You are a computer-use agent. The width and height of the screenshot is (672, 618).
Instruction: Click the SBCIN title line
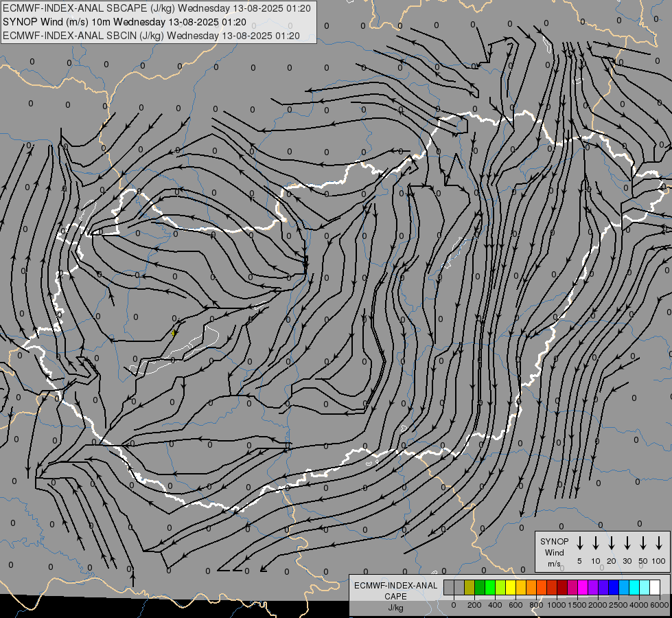(151, 36)
